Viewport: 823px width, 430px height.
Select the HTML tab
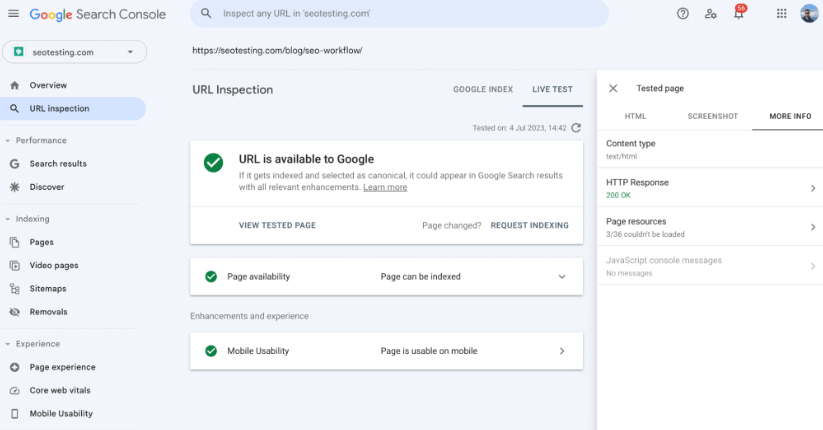pos(635,116)
